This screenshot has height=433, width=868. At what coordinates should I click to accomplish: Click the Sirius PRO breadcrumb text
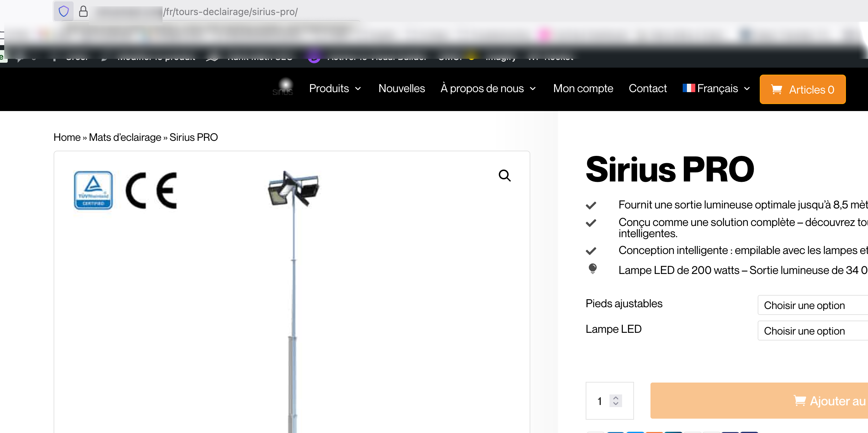194,137
